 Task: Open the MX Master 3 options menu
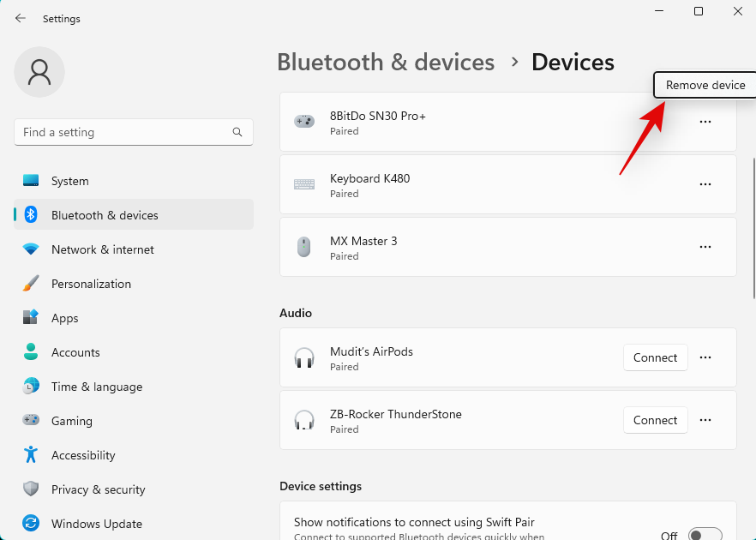[x=705, y=247]
